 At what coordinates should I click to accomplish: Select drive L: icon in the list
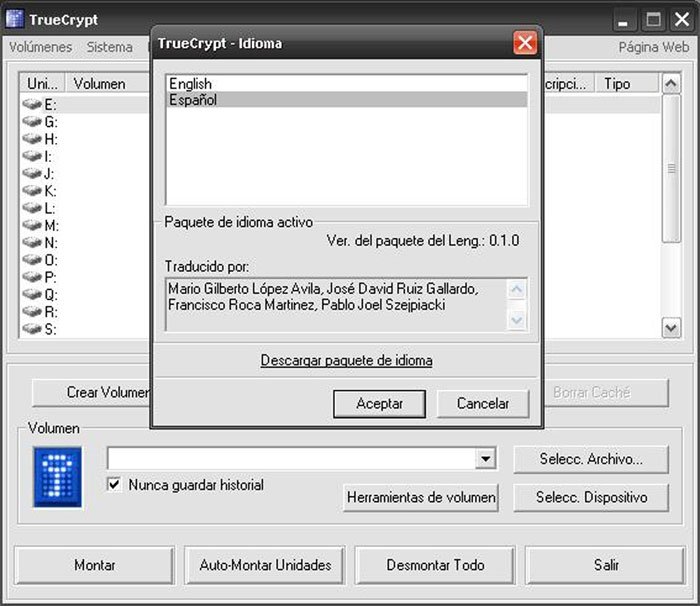[32, 208]
